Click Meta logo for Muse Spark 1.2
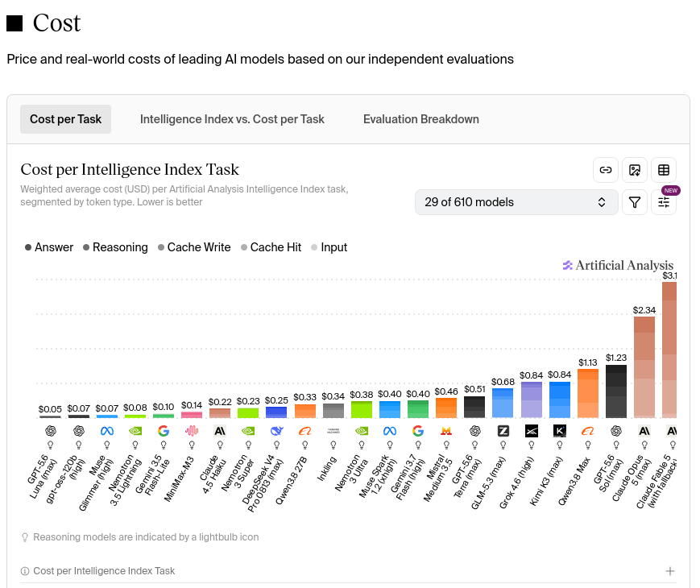The height and width of the screenshot is (588, 700). (x=390, y=431)
